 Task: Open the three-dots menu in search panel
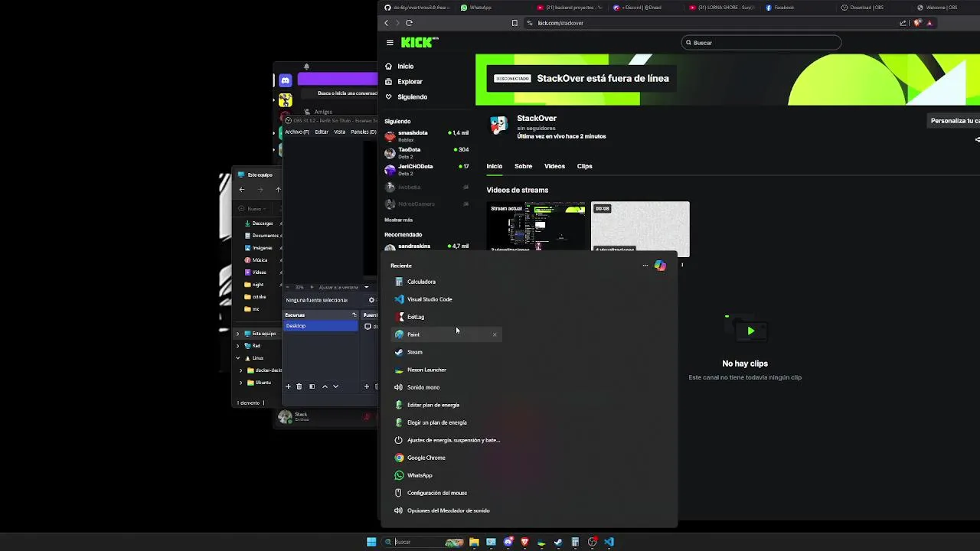[645, 266]
